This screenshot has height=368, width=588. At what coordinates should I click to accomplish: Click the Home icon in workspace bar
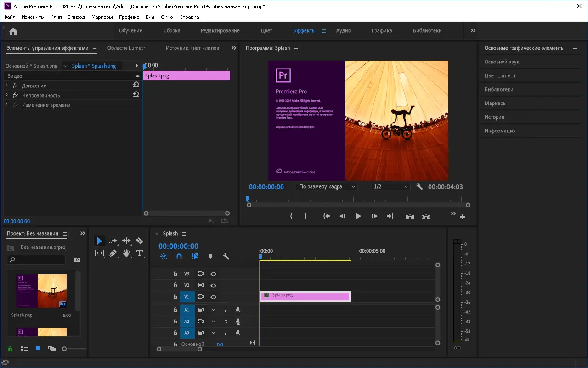click(x=13, y=31)
